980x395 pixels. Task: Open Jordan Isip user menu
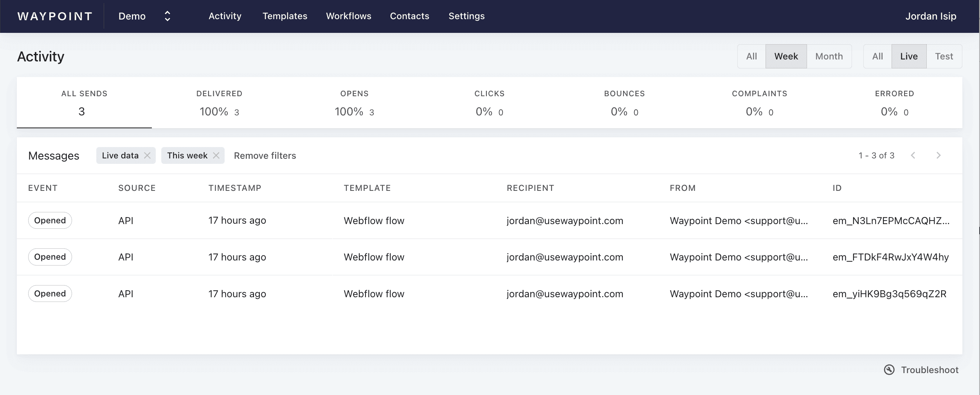click(x=931, y=16)
